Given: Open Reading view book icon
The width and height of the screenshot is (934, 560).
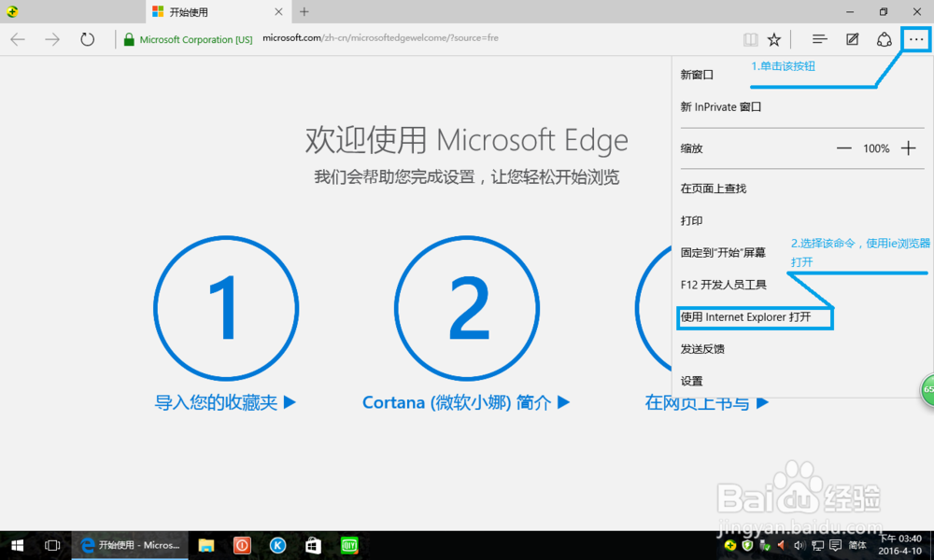Looking at the screenshot, I should [751, 40].
